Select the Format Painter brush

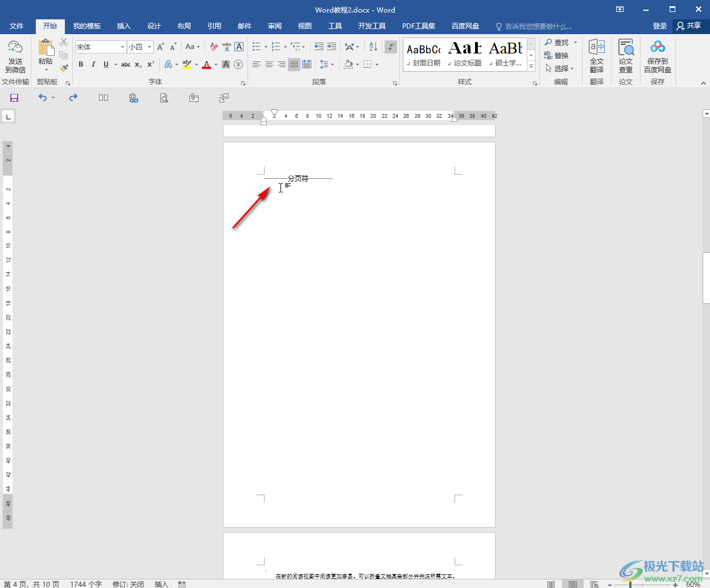pyautogui.click(x=64, y=68)
